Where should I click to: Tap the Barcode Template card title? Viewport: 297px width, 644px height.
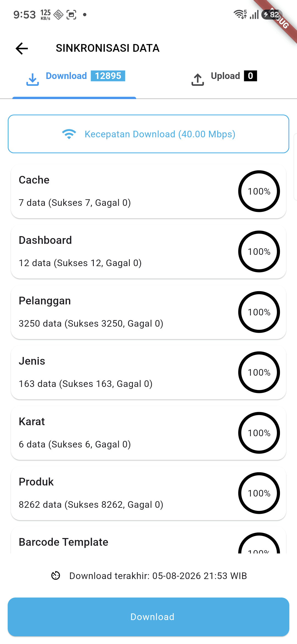(x=64, y=542)
